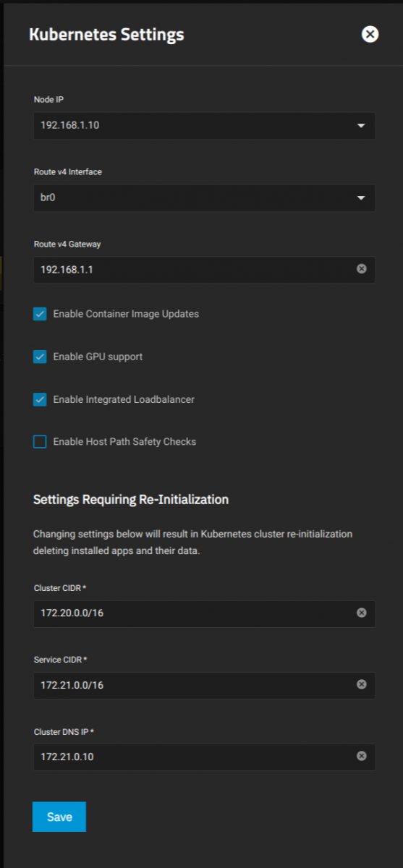Edit the Route v4 Gateway address field

pos(193,269)
